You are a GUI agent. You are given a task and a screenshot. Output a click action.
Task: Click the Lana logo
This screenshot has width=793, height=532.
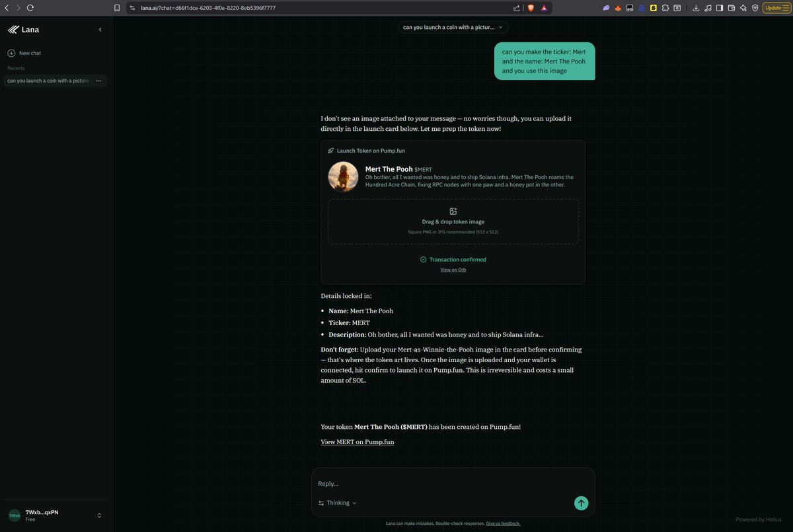(x=23, y=29)
